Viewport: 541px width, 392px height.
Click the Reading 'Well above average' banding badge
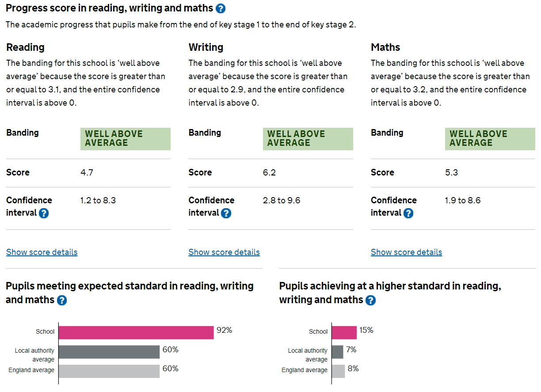[x=125, y=139]
